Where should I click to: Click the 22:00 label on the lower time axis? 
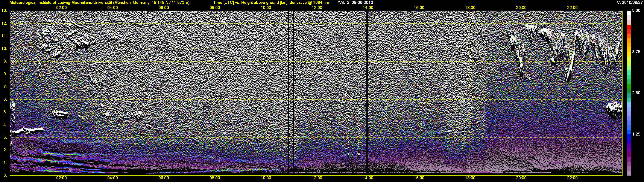point(572,178)
